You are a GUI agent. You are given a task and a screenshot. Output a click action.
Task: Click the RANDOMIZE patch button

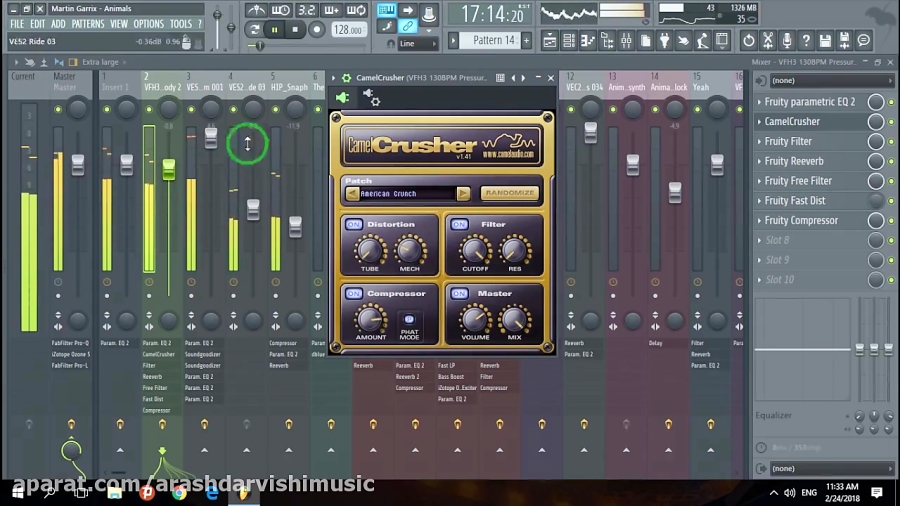(x=510, y=193)
